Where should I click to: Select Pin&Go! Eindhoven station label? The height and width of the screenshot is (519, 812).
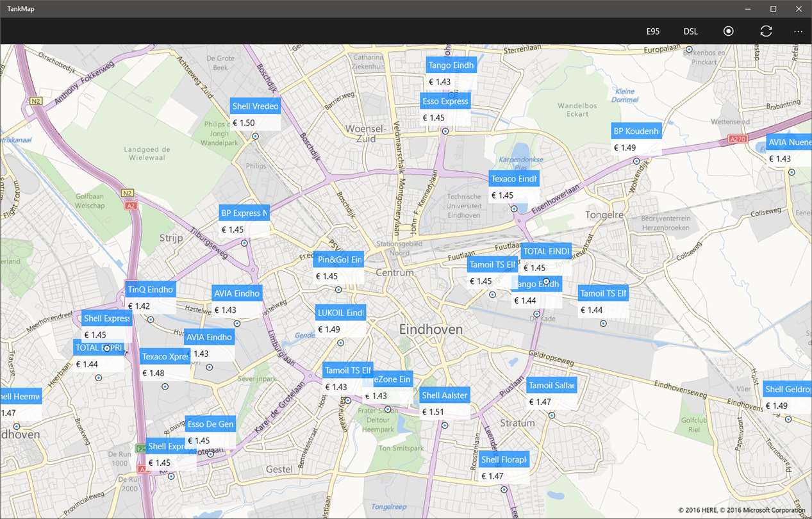tap(339, 260)
